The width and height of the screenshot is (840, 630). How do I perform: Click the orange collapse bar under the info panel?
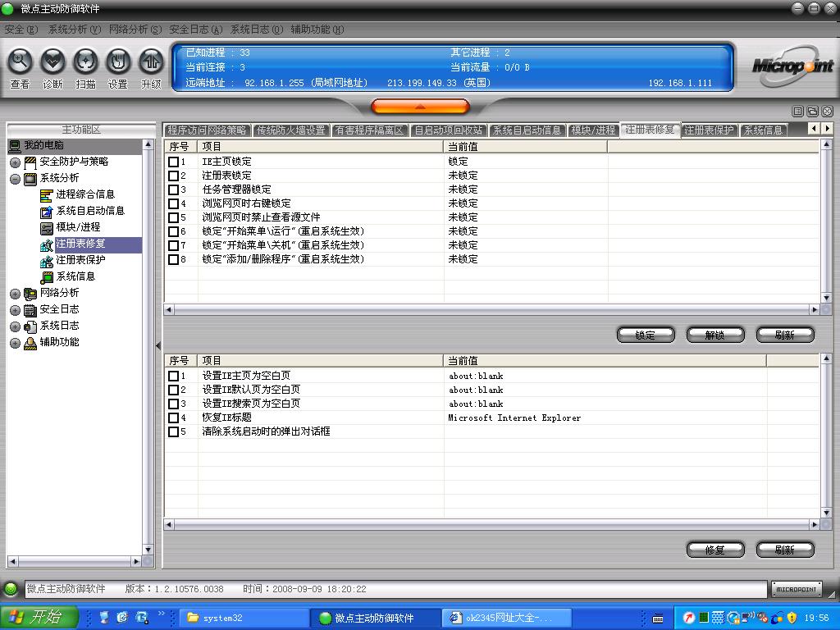420,107
